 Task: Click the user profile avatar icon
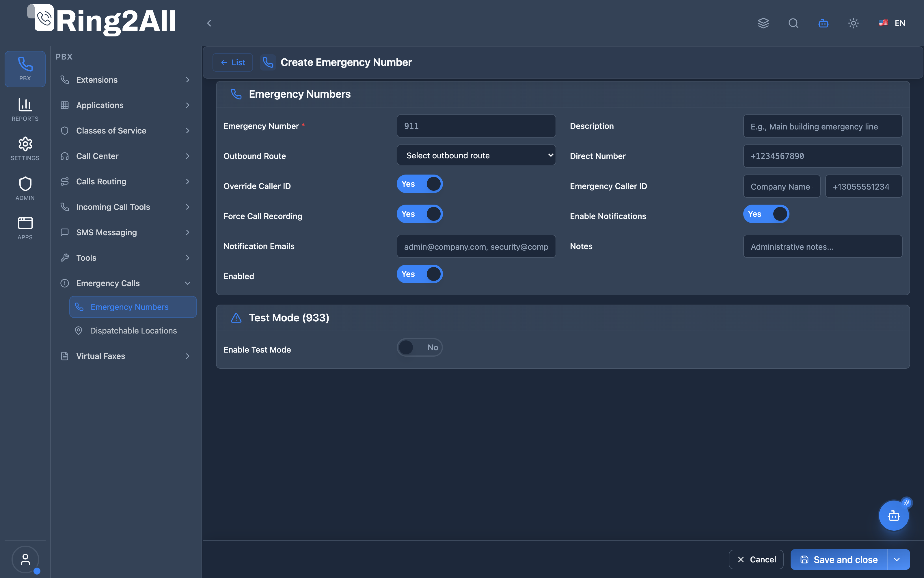[25, 560]
